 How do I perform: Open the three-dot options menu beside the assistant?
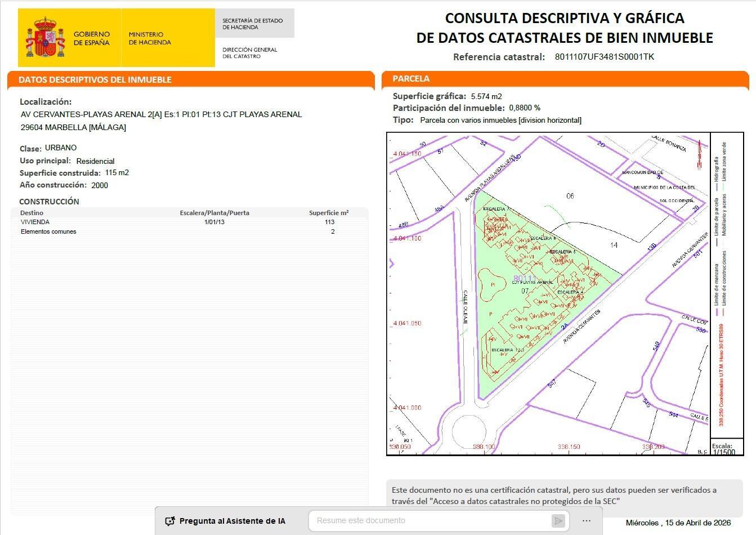[x=587, y=520]
